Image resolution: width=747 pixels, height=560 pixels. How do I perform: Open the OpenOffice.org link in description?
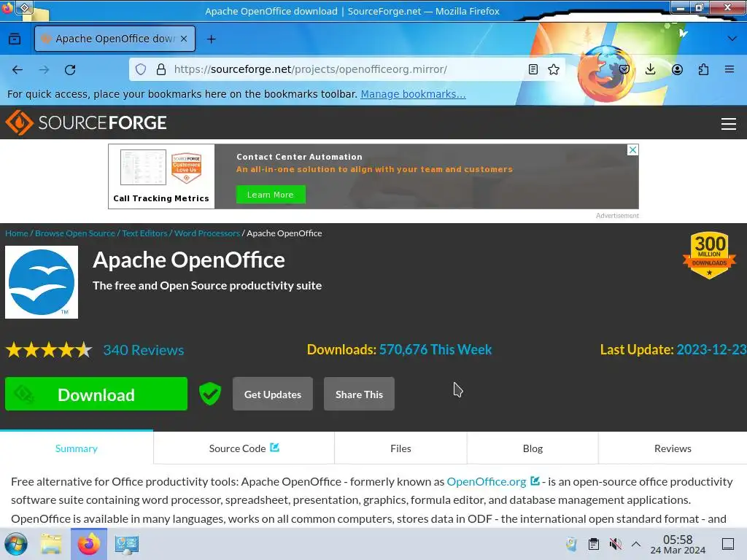(487, 481)
